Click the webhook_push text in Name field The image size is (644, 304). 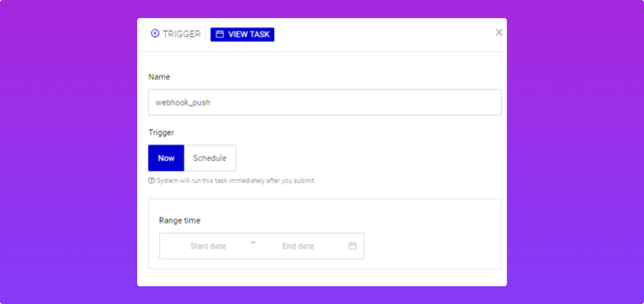pos(183,103)
